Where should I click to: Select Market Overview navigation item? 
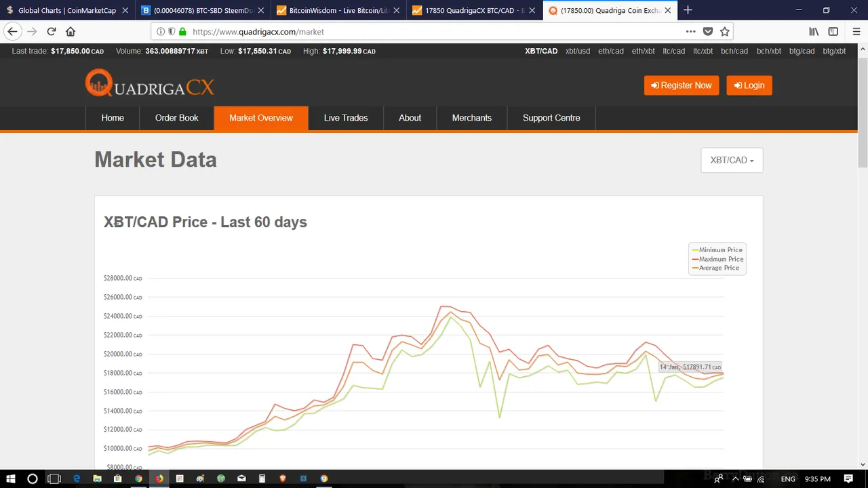(x=261, y=118)
